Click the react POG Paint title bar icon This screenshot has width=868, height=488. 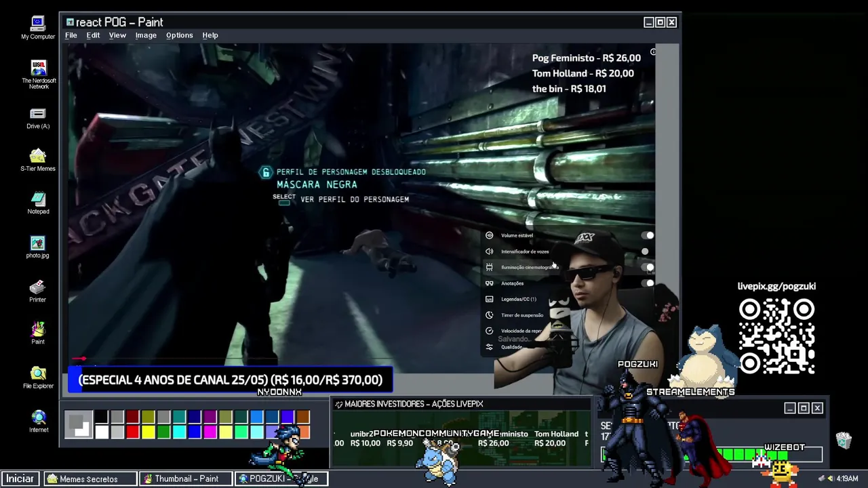click(70, 22)
